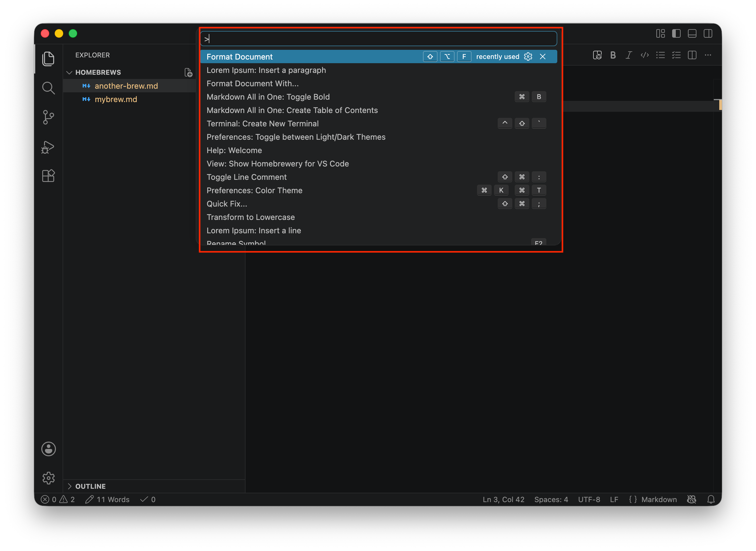Open the notifications bell
Image resolution: width=756 pixels, height=551 pixels.
711,499
